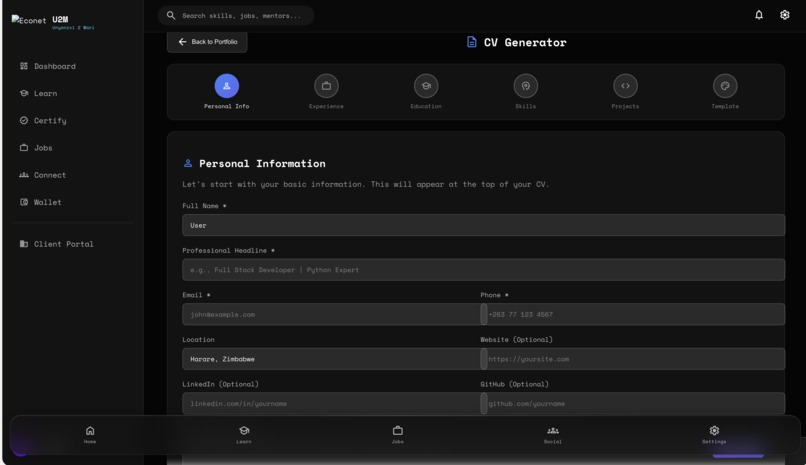The width and height of the screenshot is (806, 465).
Task: Click the "CV Generator" title text
Action: point(525,42)
